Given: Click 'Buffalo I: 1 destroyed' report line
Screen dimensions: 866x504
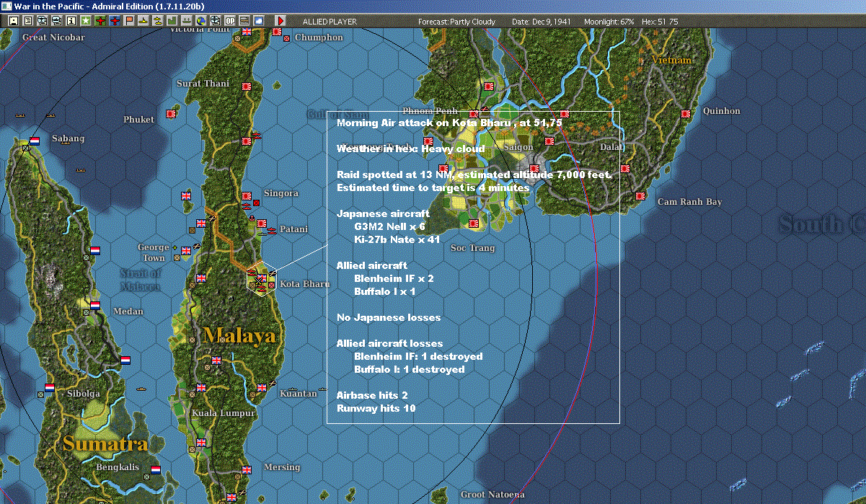Looking at the screenshot, I should [x=409, y=369].
